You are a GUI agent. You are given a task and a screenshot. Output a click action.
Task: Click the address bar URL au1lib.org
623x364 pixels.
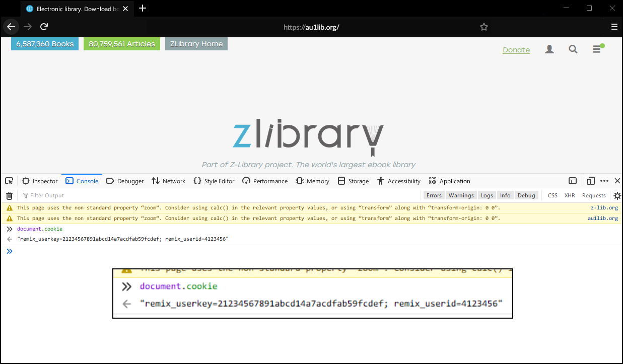click(x=311, y=27)
